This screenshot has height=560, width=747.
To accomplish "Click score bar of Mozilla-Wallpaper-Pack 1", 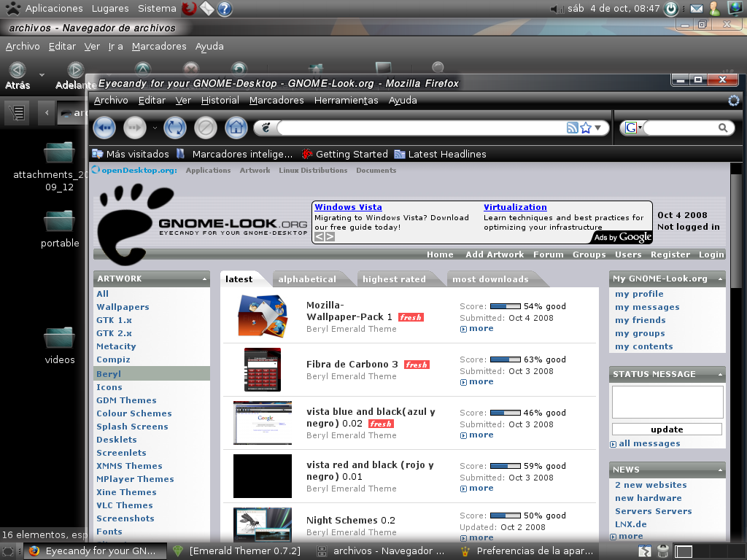I will pyautogui.click(x=506, y=306).
